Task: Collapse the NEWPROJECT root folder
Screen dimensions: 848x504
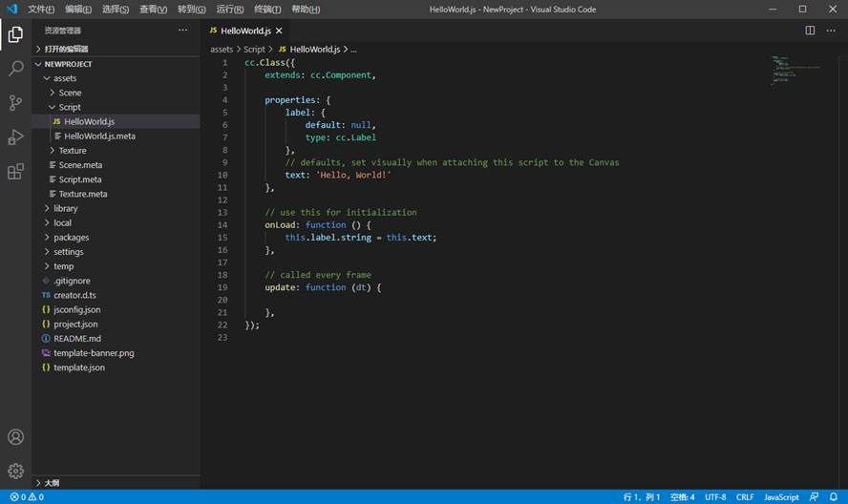Action: [x=116, y=64]
